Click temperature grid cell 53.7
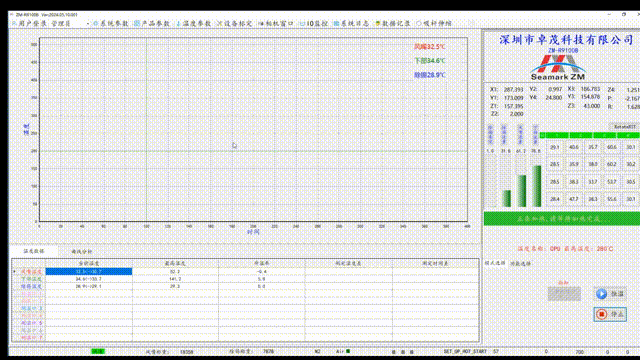Viewport: 640px width, 360px height. (x=612, y=182)
